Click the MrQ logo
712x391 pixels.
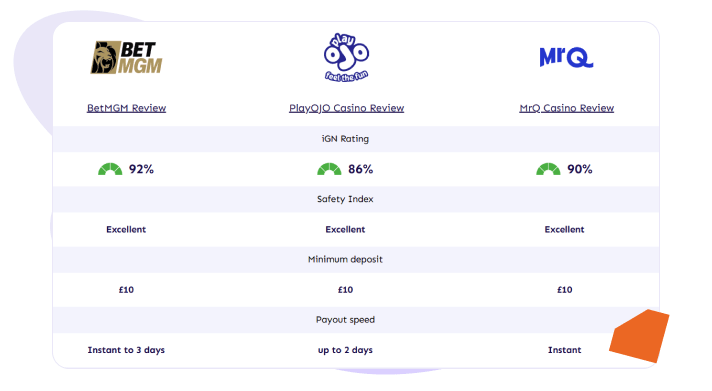tap(566, 58)
